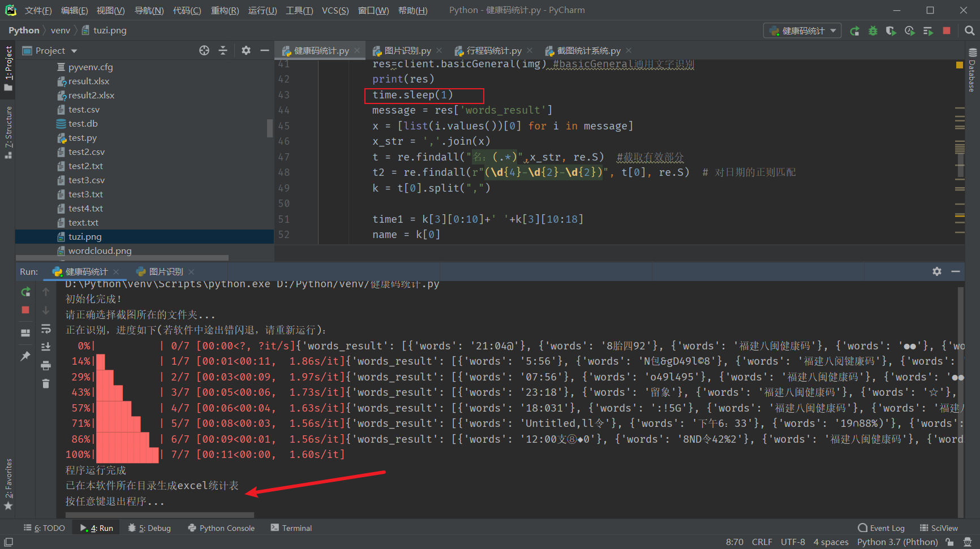The height and width of the screenshot is (549, 980).
Task: Open Project panel gear settings
Action: [246, 50]
